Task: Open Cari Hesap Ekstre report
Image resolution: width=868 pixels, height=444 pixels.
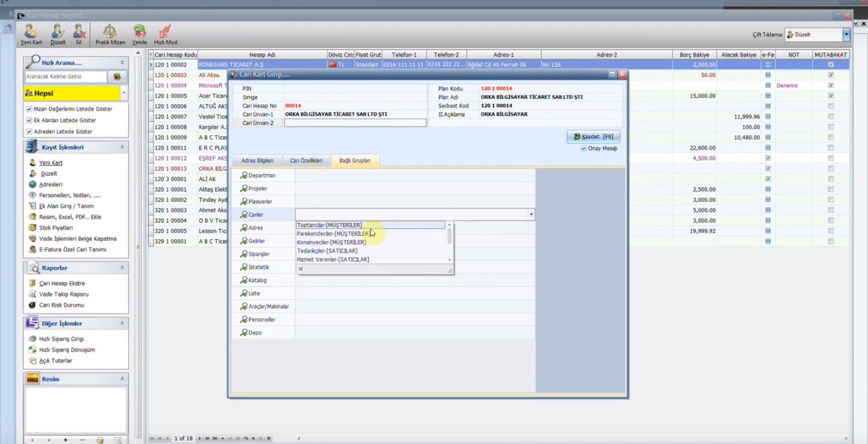Action: click(x=61, y=283)
